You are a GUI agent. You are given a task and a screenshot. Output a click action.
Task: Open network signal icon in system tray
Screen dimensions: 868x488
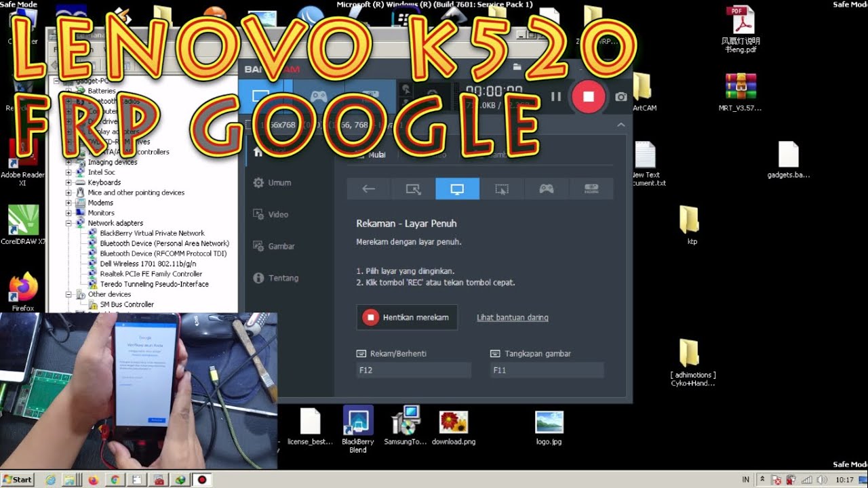[x=806, y=480]
